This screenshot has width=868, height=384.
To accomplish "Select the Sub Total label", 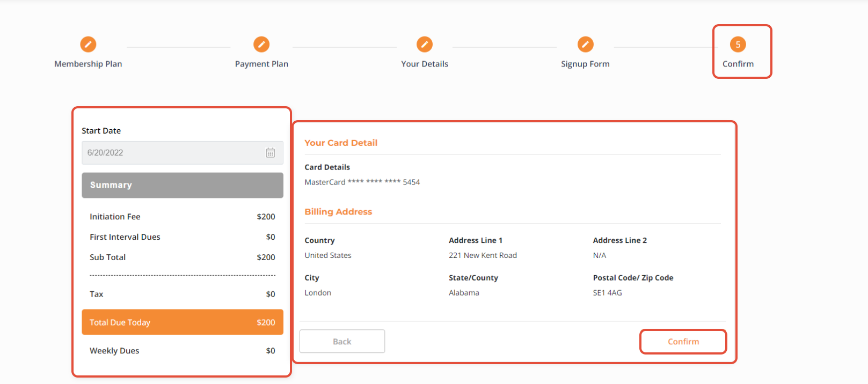I will (x=107, y=257).
